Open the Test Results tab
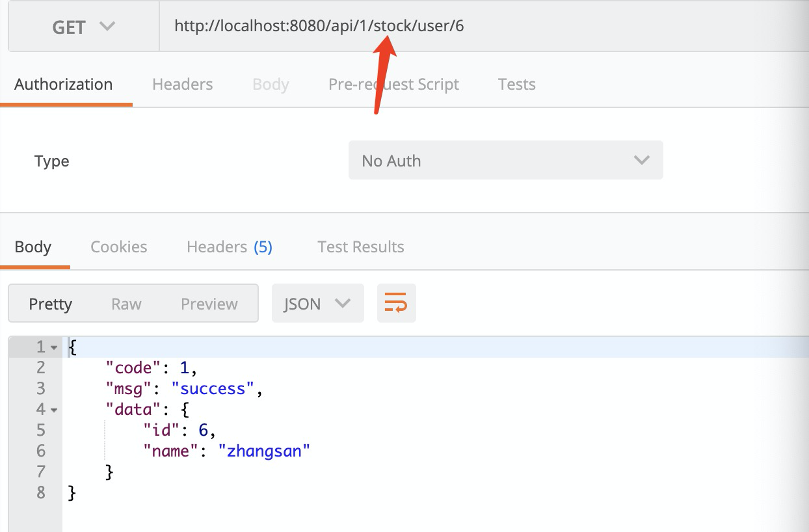809x532 pixels. [x=361, y=247]
